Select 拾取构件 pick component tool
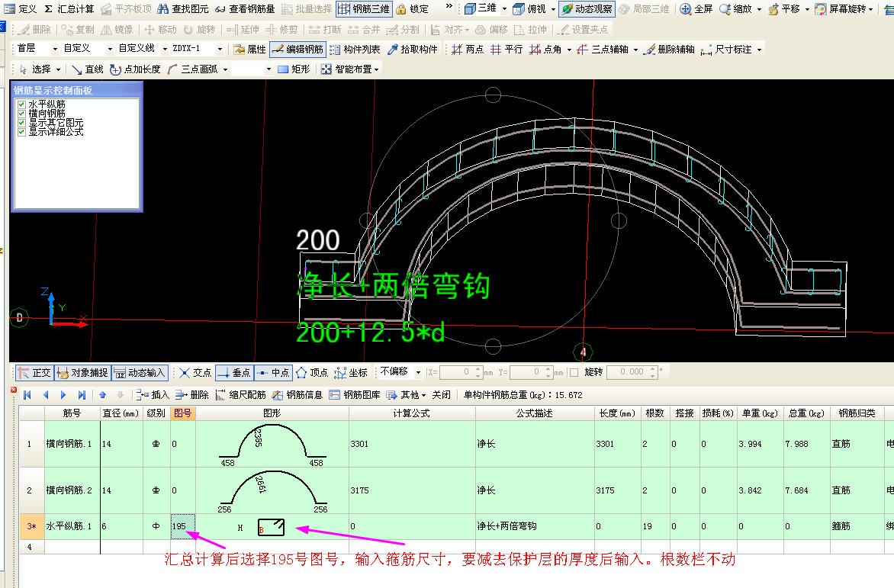Screen dimensions: 894x588 point(412,49)
